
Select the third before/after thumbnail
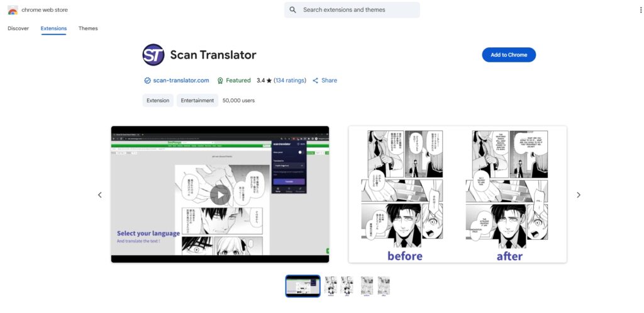tap(375, 286)
